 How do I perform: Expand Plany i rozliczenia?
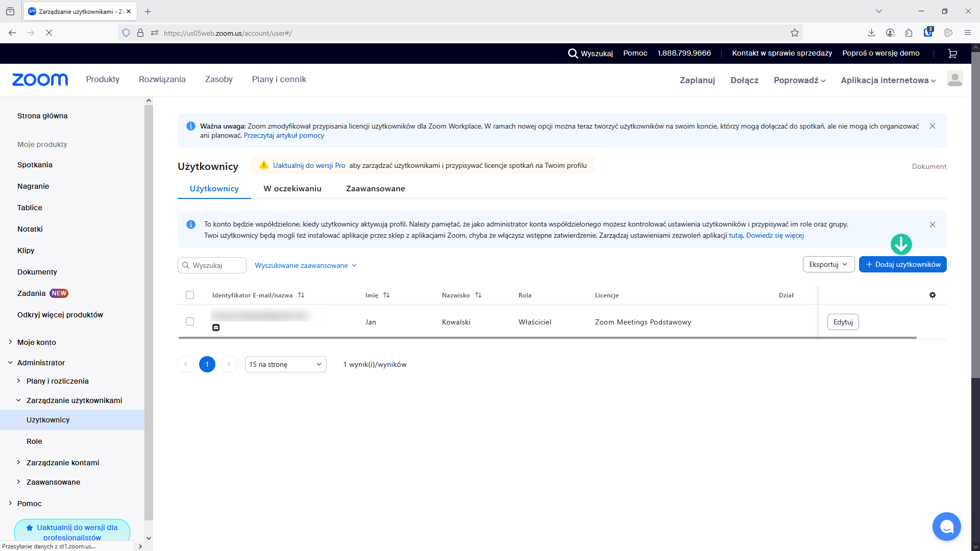pyautogui.click(x=18, y=381)
